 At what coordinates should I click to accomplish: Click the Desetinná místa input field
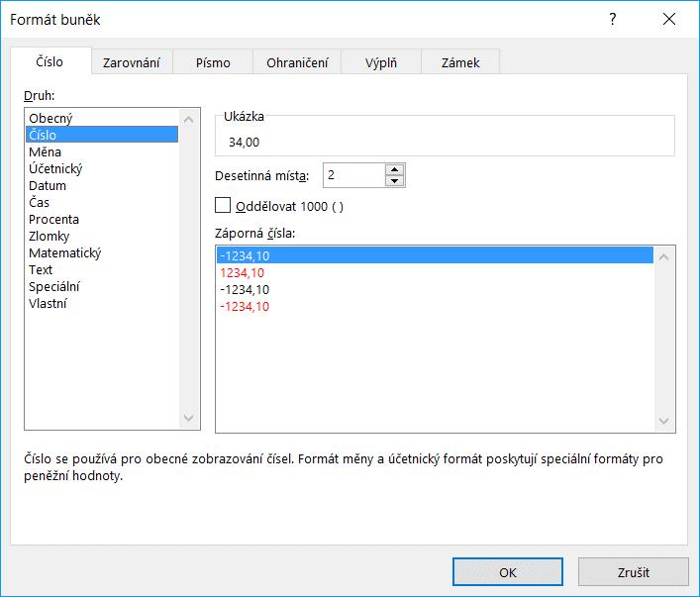point(353,175)
